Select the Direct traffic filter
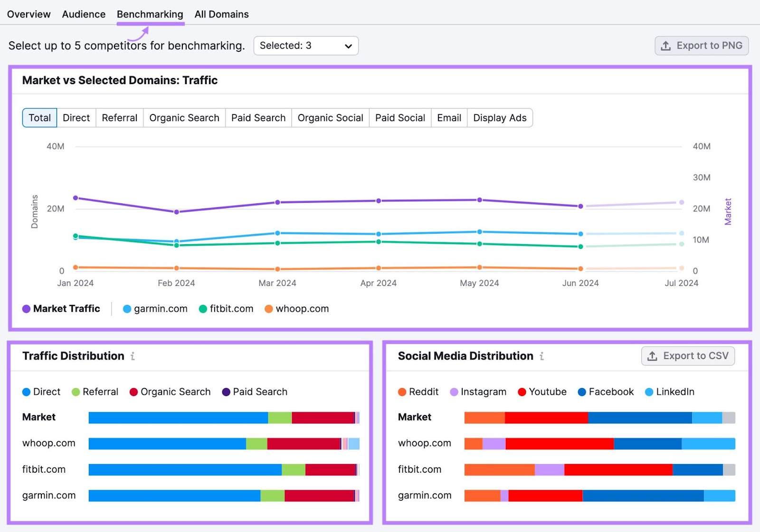Viewport: 760px width, 532px height. point(76,118)
